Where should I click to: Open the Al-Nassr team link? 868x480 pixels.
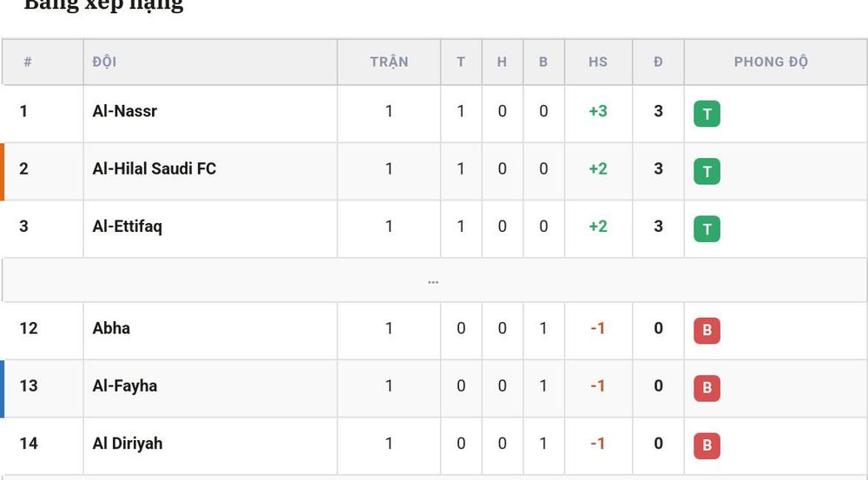(x=124, y=111)
